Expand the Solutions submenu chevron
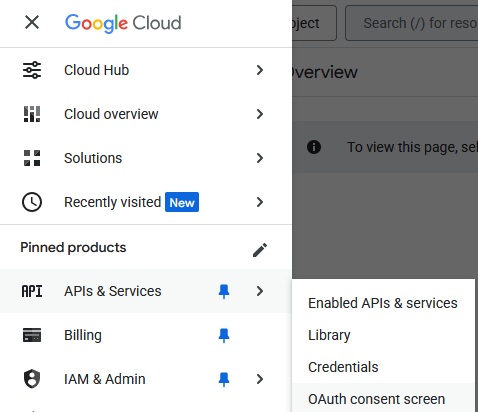Screen dimensions: 478x412 click(260, 158)
